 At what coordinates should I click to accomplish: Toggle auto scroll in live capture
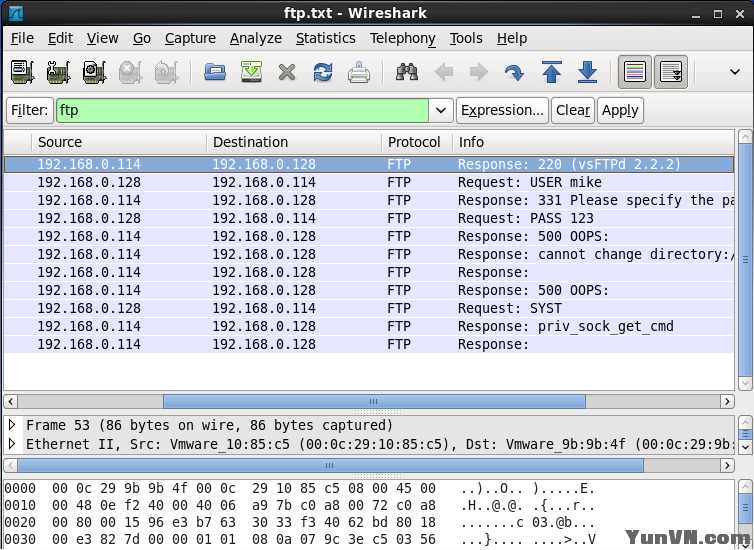[671, 73]
